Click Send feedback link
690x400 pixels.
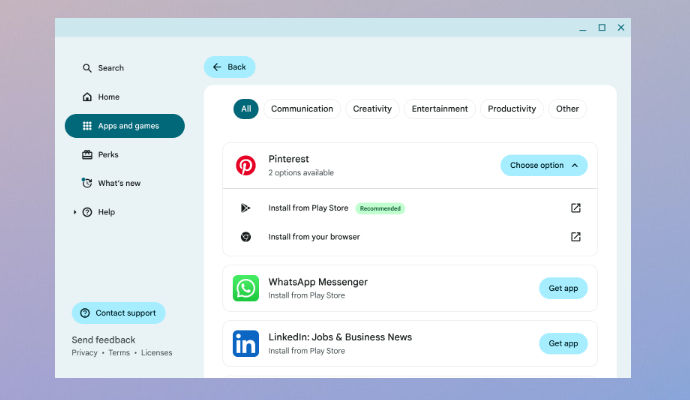(103, 340)
